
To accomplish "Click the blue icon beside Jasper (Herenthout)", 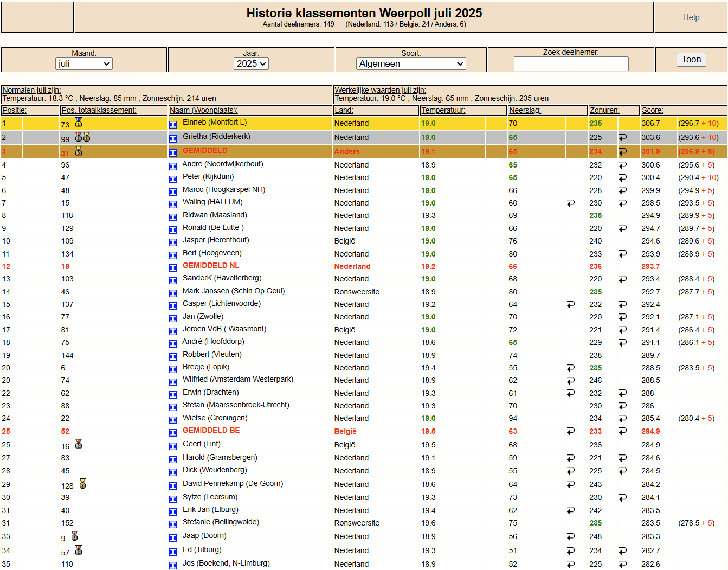I will click(173, 242).
